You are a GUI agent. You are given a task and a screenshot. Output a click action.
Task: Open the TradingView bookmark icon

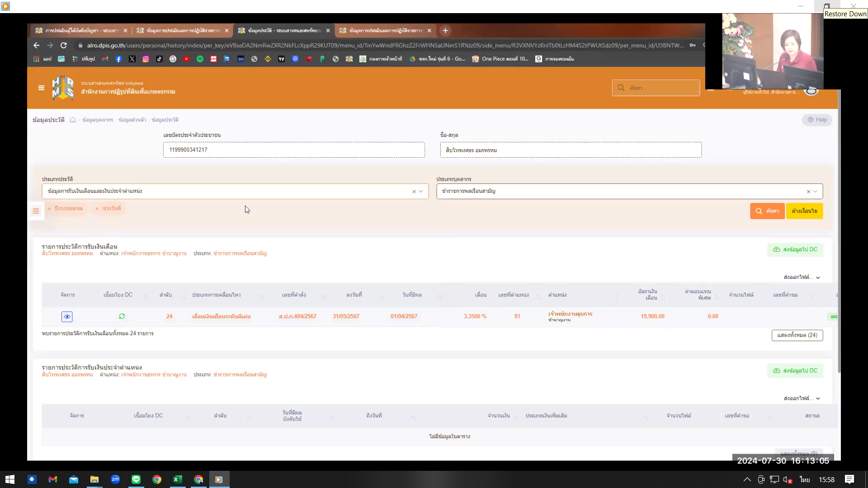(x=281, y=59)
